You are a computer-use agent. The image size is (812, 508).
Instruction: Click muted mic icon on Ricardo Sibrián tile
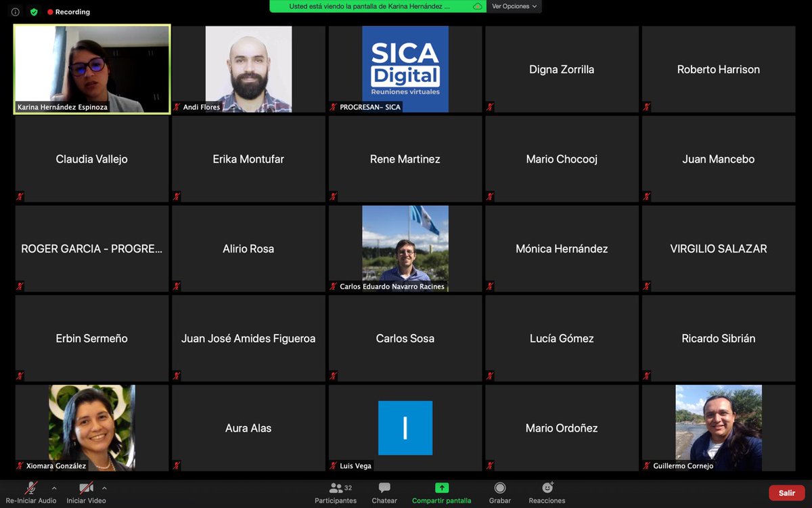[647, 376]
